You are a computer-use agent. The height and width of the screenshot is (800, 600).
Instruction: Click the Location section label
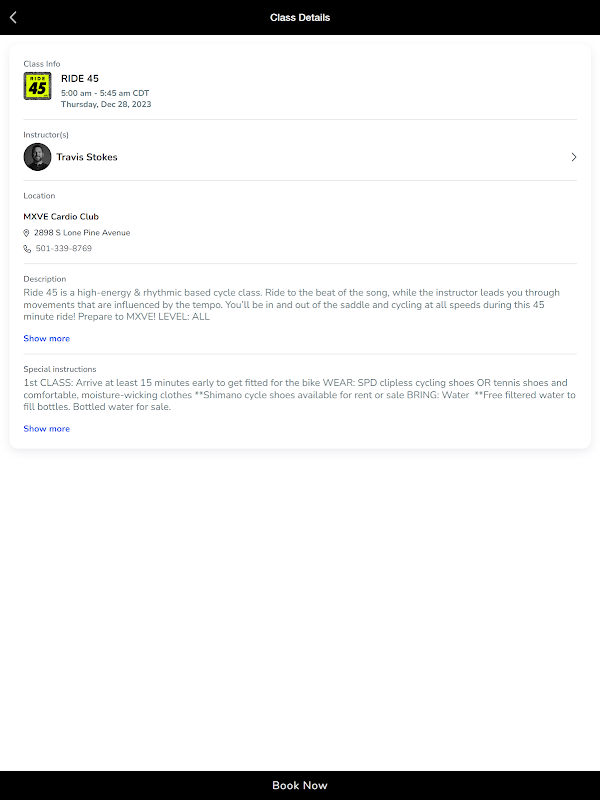(x=39, y=196)
